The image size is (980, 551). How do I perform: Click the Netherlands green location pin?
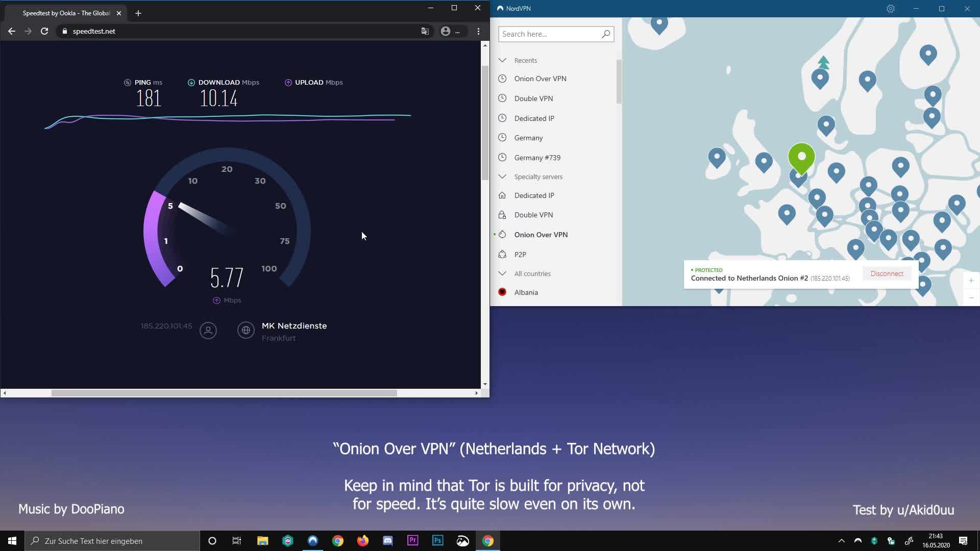pos(802,156)
